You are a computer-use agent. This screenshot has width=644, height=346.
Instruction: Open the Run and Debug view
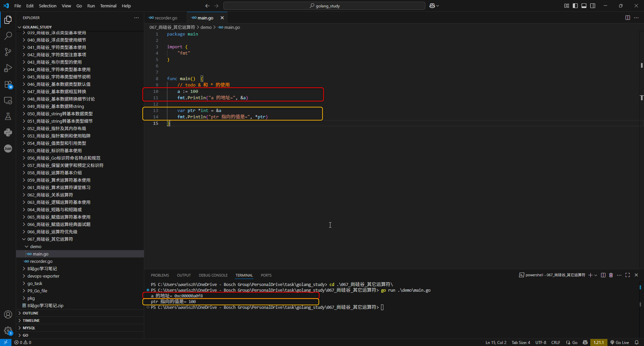tap(8, 68)
